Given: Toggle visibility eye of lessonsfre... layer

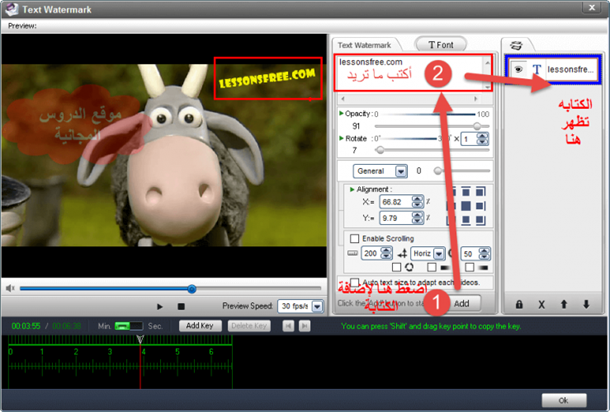Looking at the screenshot, I should pos(518,69).
